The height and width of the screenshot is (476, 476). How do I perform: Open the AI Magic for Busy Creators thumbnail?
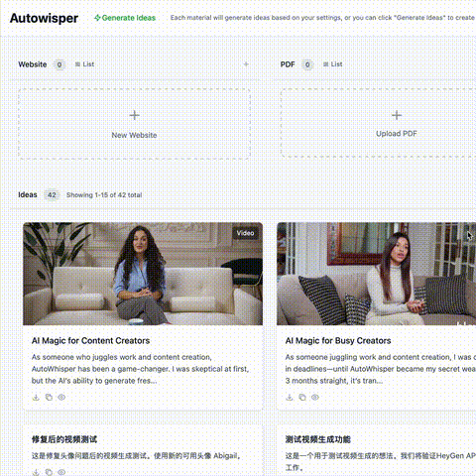pyautogui.click(x=377, y=274)
